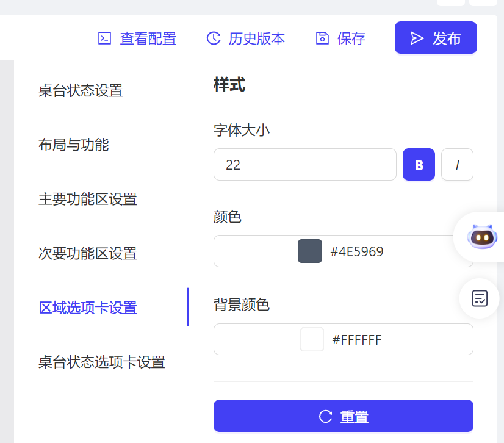This screenshot has height=443, width=504.
Task: Open 桌台状态选项卡设置 in the sidebar
Action: 101,362
